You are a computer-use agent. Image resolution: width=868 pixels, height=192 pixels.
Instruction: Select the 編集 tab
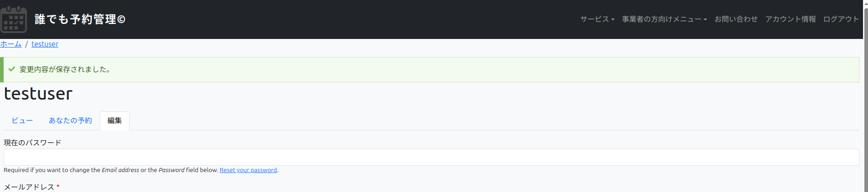click(115, 120)
